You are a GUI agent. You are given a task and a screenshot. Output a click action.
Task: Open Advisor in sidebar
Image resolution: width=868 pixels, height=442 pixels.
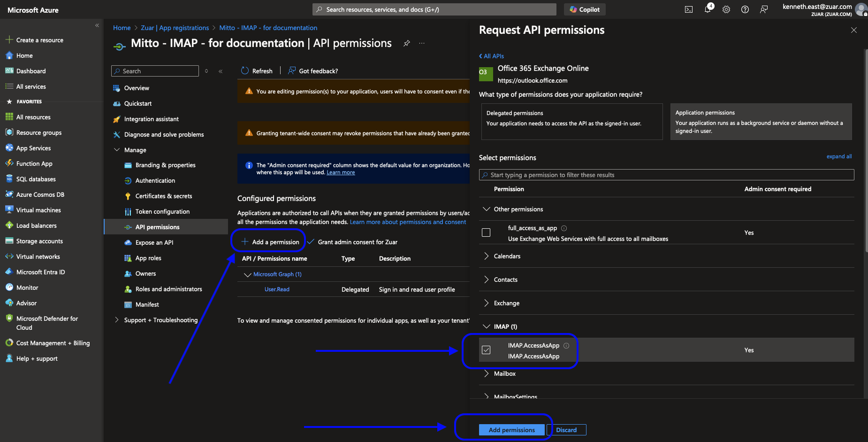pyautogui.click(x=26, y=303)
